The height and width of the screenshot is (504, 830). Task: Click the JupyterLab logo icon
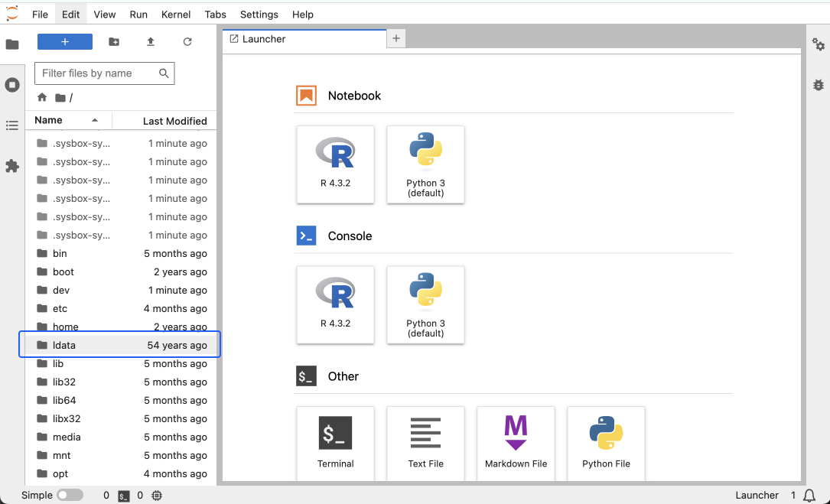[x=12, y=14]
